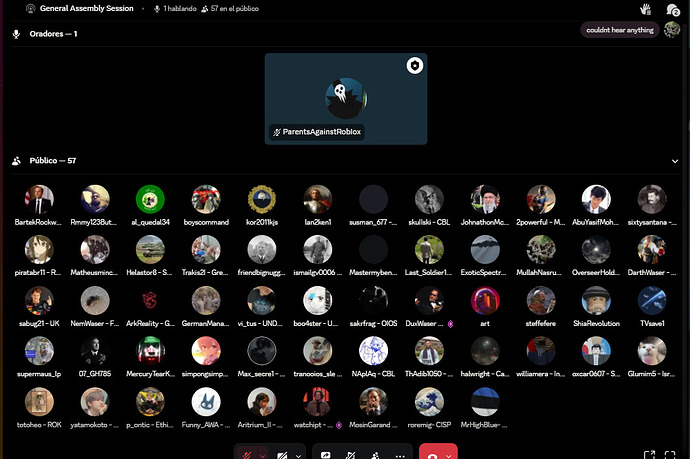Select audience member piratabr11
The width and height of the screenshot is (690, 459).
[x=39, y=256]
